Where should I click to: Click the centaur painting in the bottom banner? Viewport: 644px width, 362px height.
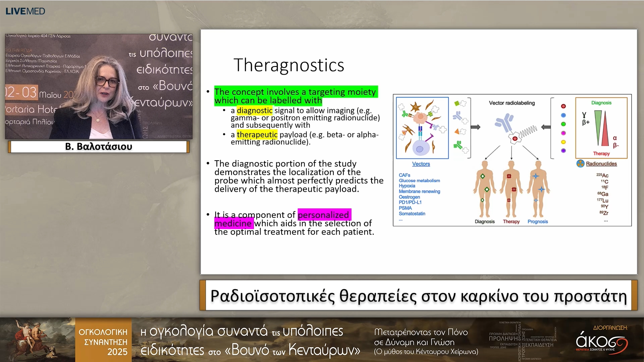[38, 340]
